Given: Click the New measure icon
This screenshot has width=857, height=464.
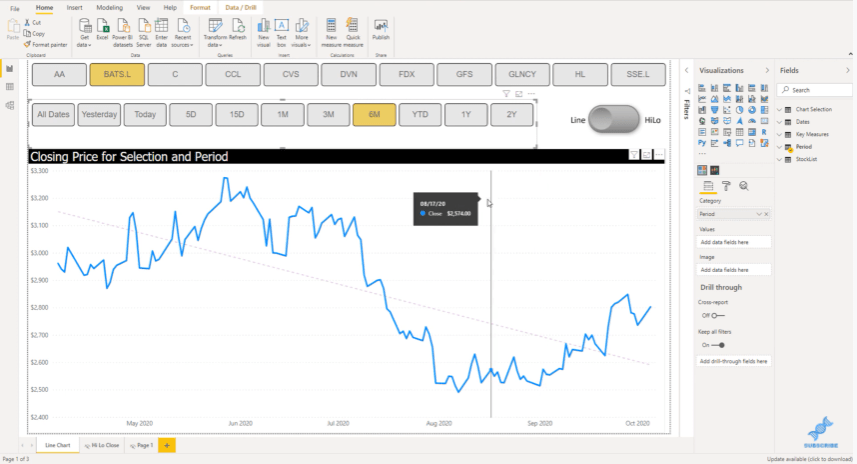Looking at the screenshot, I should (x=331, y=26).
